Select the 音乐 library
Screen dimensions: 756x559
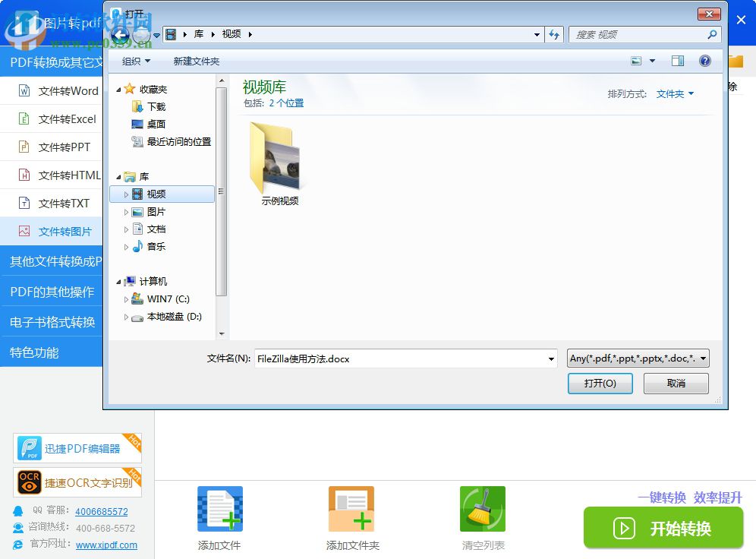pyautogui.click(x=156, y=247)
